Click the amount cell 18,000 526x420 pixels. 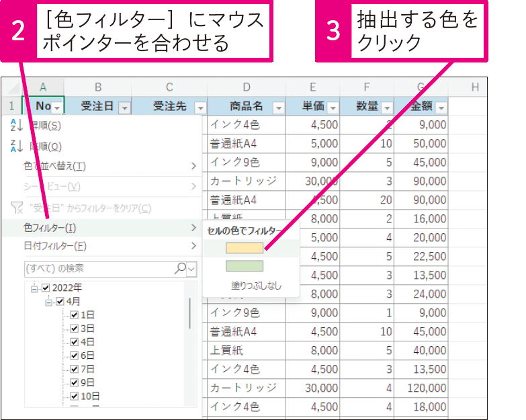click(421, 407)
